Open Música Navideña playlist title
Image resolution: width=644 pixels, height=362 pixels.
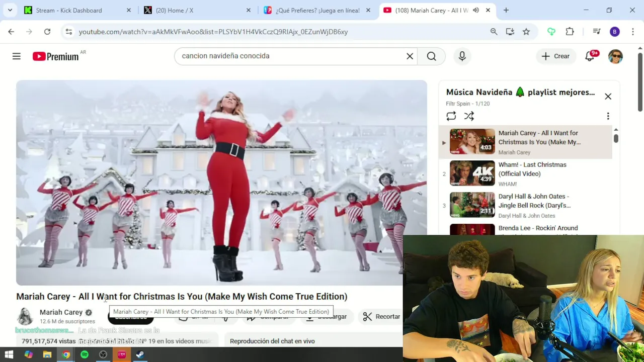point(520,93)
